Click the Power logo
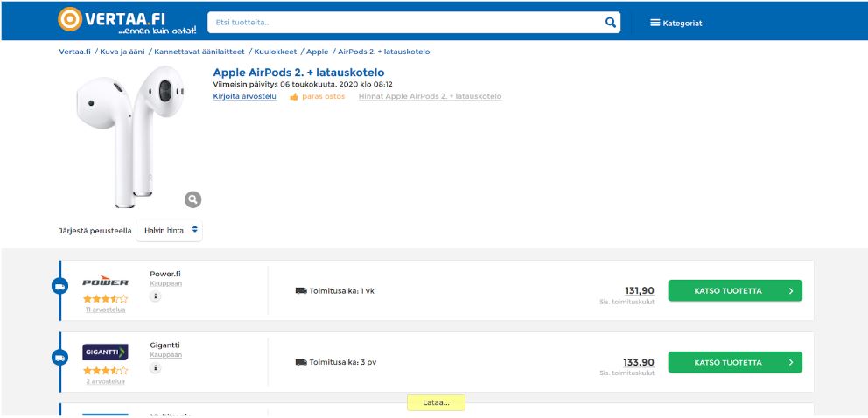Viewport: 868px width, 418px height. [105, 281]
